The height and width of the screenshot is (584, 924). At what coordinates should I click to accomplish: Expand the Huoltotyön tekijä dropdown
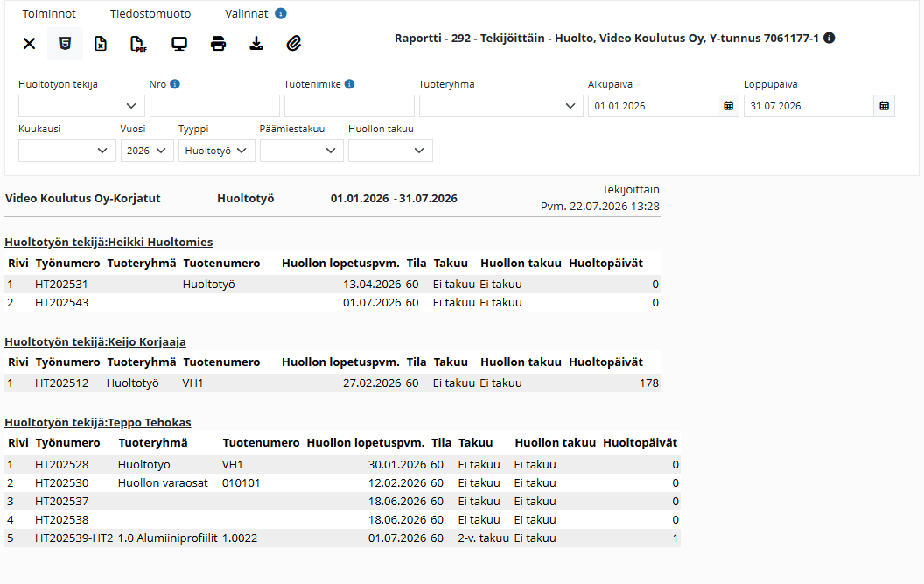[x=81, y=106]
